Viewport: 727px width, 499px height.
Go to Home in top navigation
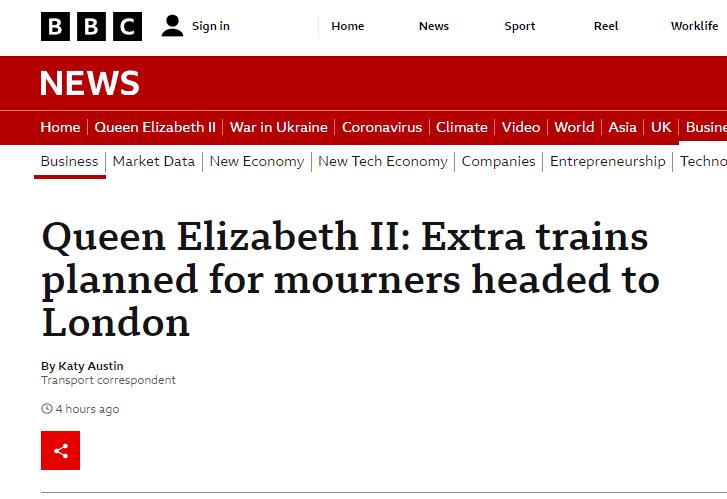coord(348,26)
